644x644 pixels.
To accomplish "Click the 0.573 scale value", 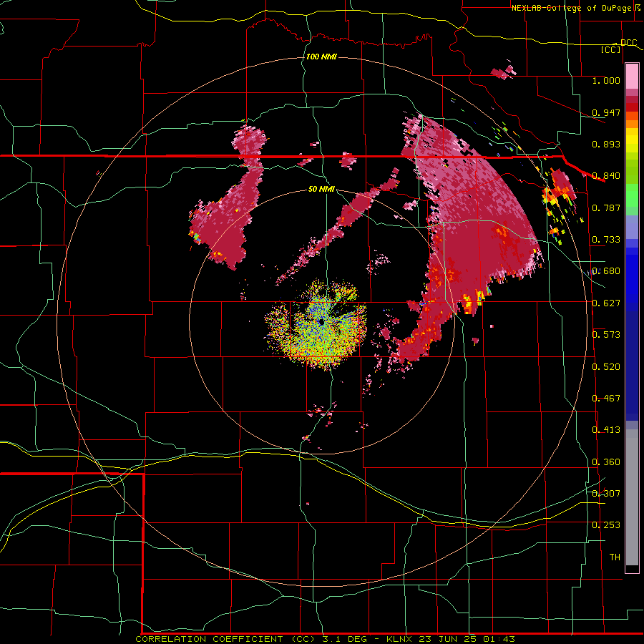I will click(x=606, y=335).
